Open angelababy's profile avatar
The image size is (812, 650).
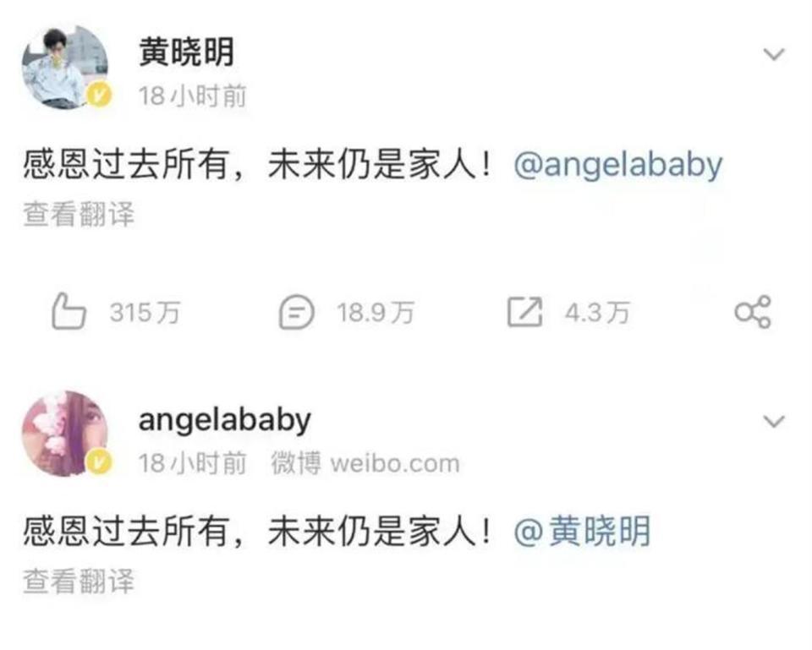[x=65, y=434]
